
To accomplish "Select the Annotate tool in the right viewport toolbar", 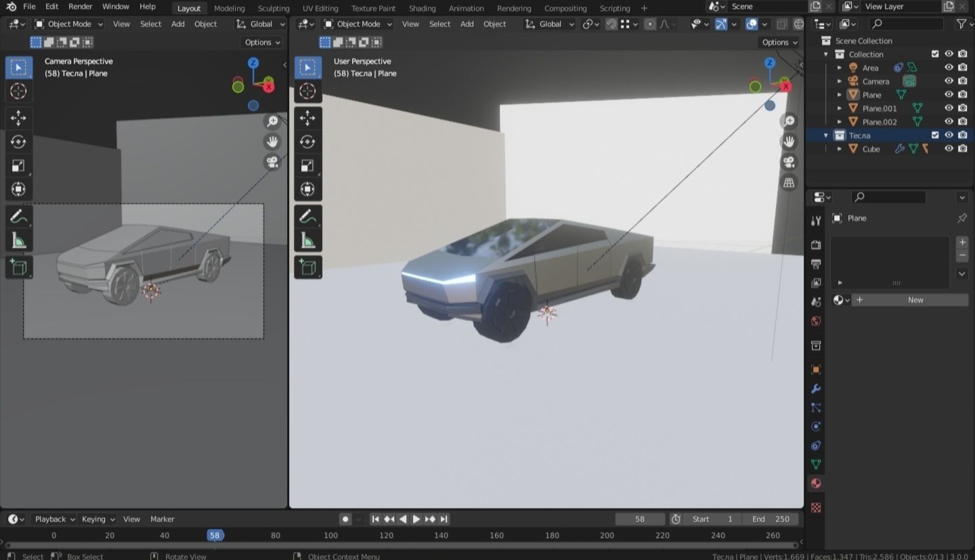I will coord(307,217).
